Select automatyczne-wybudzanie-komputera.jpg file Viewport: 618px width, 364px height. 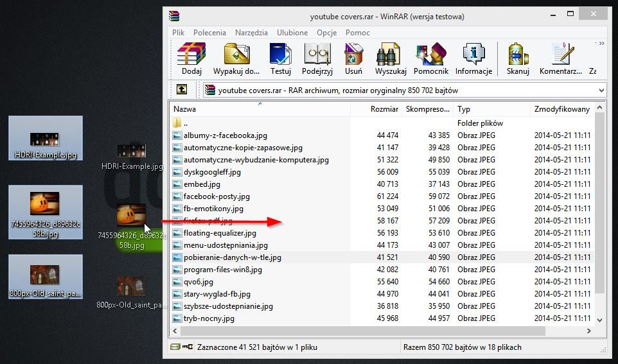click(256, 160)
